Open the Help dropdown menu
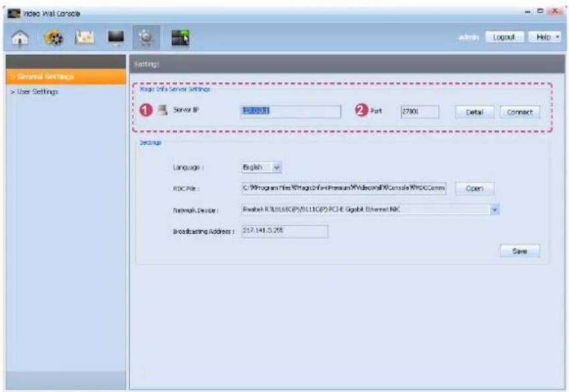The height and width of the screenshot is (392, 569). pyautogui.click(x=545, y=37)
